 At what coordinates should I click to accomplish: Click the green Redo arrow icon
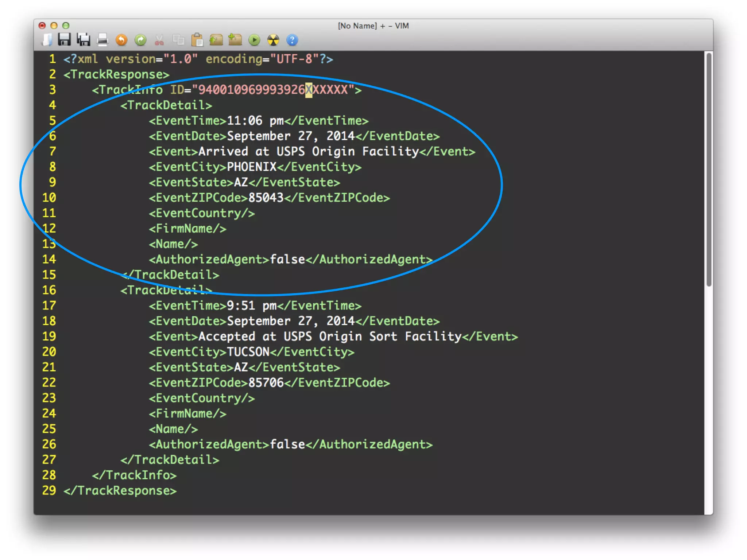coord(140,40)
